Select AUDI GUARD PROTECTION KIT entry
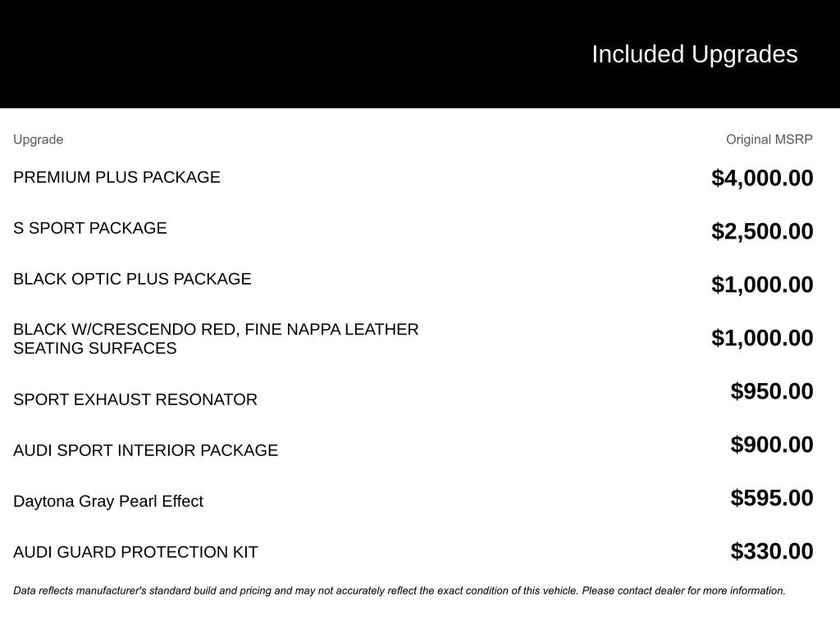The height and width of the screenshot is (630, 840). [135, 552]
